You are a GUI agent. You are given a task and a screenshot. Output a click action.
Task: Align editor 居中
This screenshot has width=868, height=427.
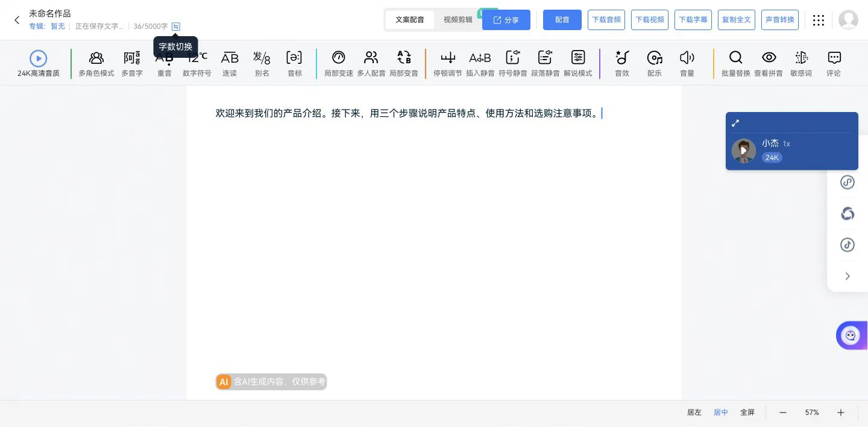[721, 413]
